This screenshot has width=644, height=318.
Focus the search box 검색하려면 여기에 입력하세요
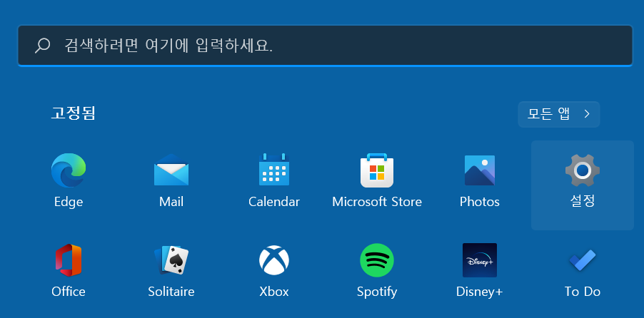[x=325, y=46]
